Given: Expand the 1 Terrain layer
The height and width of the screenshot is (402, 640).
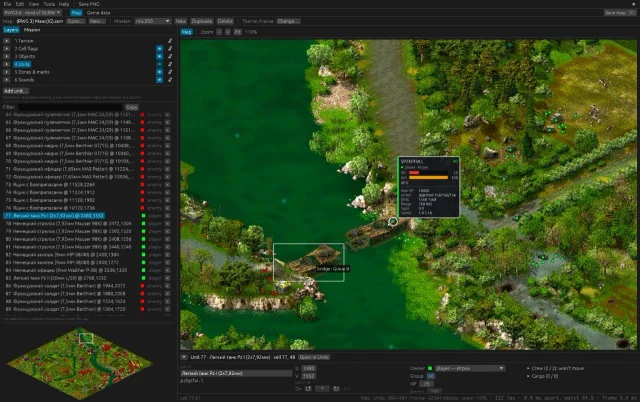Looking at the screenshot, I should (7, 41).
